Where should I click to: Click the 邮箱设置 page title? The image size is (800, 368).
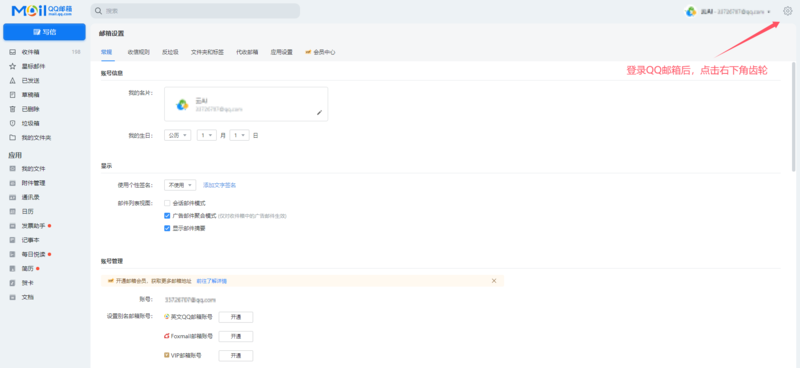tap(111, 34)
